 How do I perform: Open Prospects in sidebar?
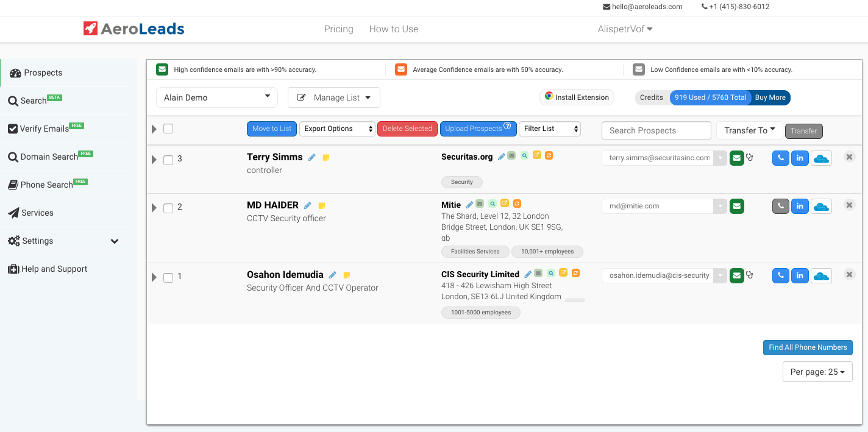coord(64,73)
